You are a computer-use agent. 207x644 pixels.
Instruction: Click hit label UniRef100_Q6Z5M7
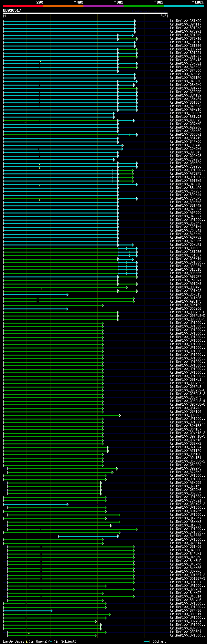tap(186, 223)
